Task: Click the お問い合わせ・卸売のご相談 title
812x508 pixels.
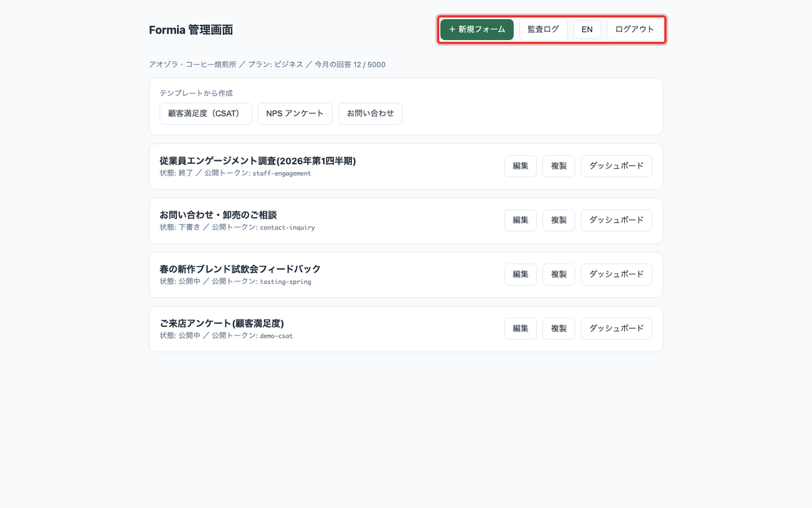Action: click(x=218, y=215)
